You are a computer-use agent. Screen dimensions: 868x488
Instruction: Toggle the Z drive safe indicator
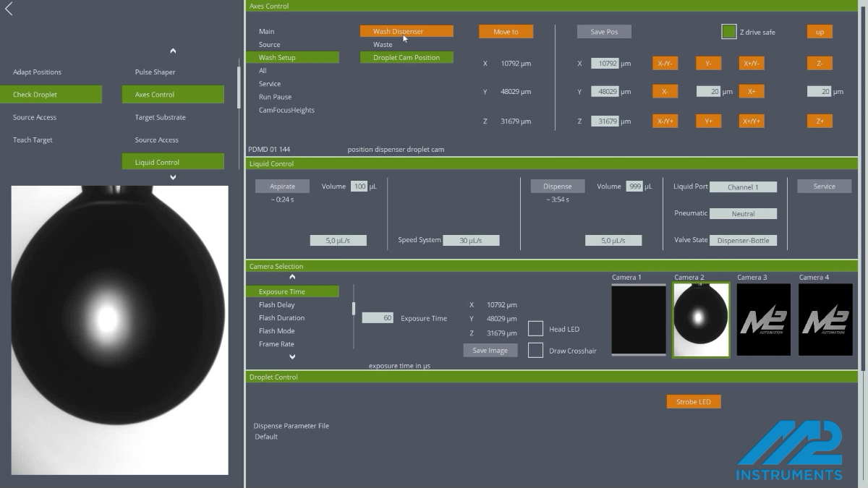click(728, 32)
